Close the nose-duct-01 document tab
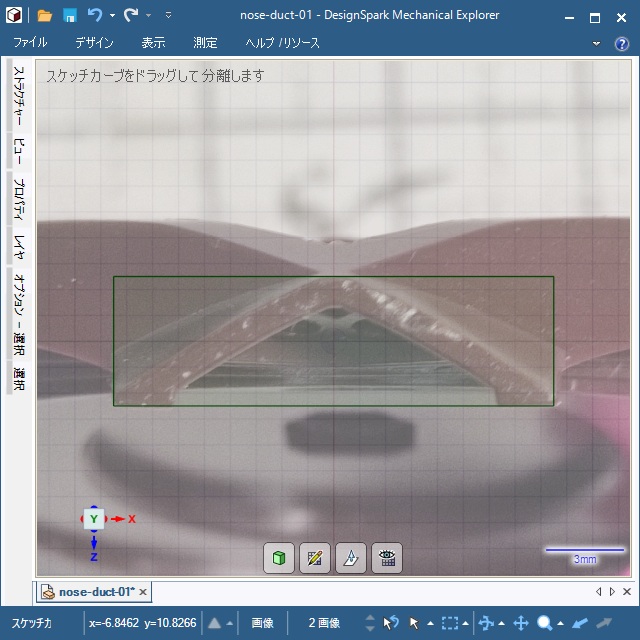This screenshot has height=640, width=640. coord(143,592)
